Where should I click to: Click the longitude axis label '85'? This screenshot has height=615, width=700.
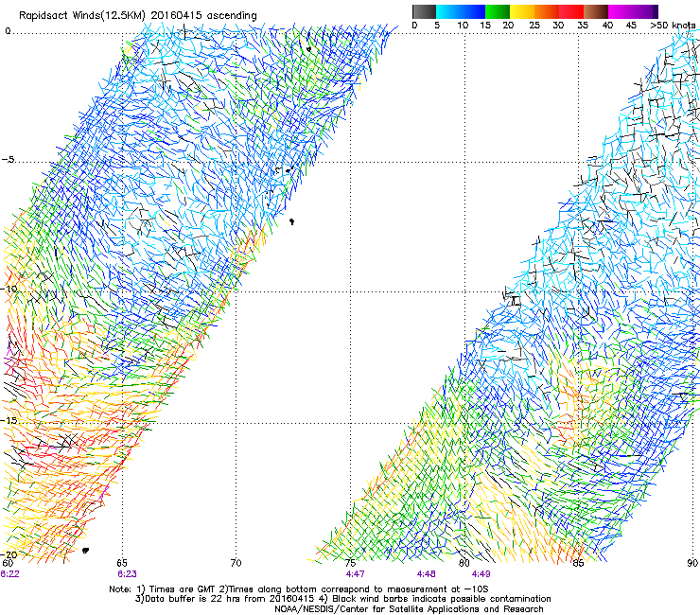(x=578, y=563)
